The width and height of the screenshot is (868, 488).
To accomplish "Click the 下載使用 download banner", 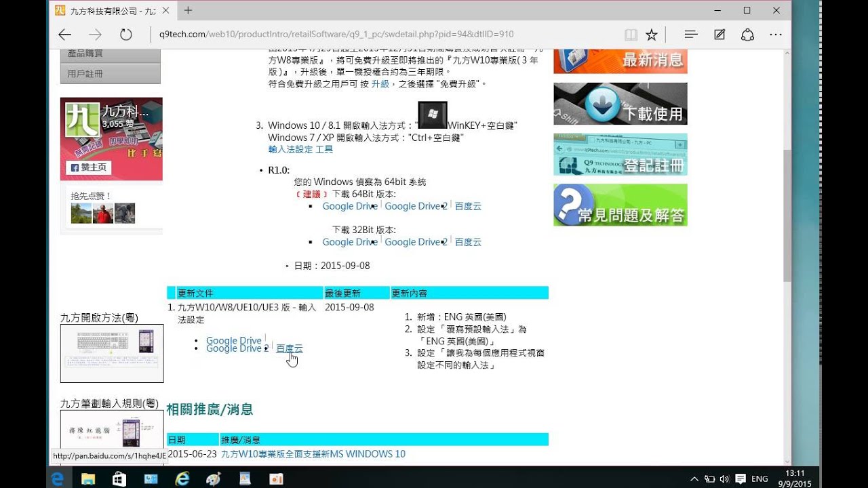I will pyautogui.click(x=620, y=104).
